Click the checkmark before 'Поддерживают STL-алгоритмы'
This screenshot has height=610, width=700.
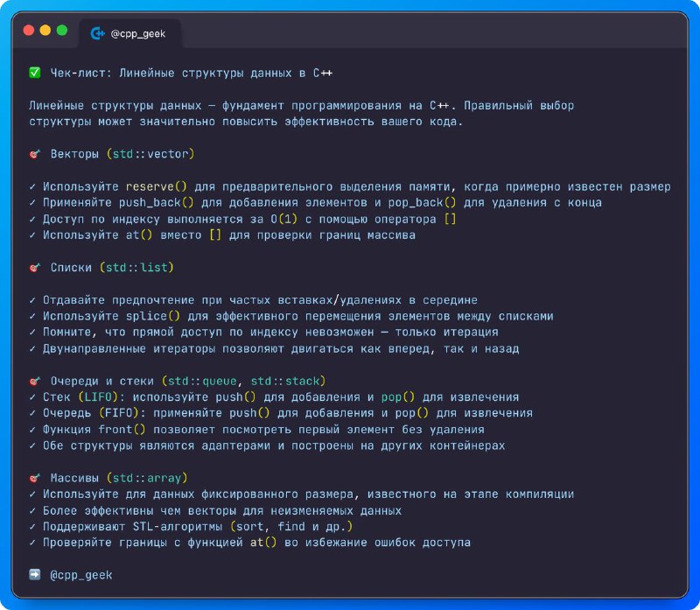tap(32, 527)
